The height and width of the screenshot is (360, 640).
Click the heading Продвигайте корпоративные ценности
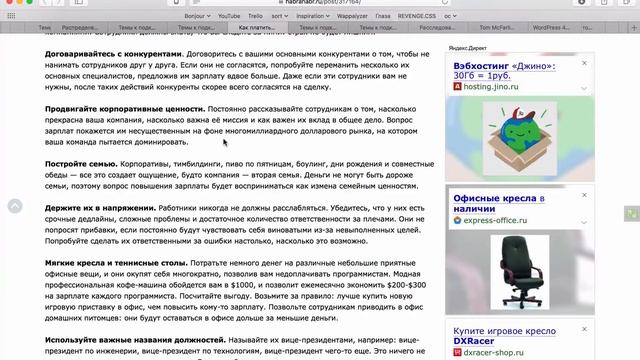click(x=125, y=109)
